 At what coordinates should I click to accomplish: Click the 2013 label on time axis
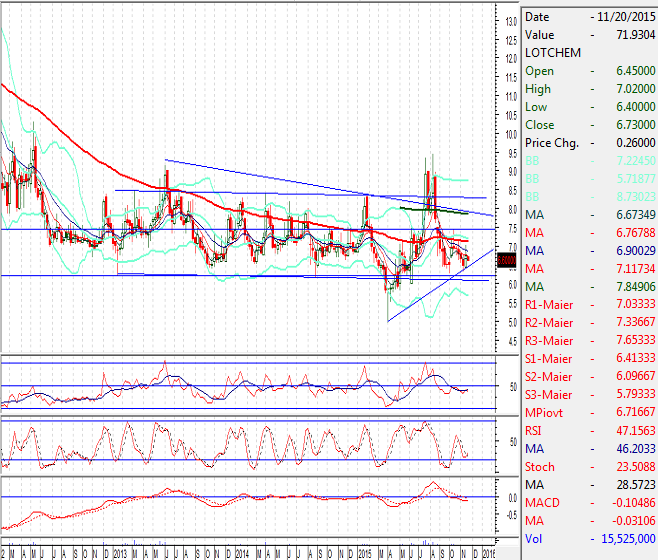tap(120, 552)
